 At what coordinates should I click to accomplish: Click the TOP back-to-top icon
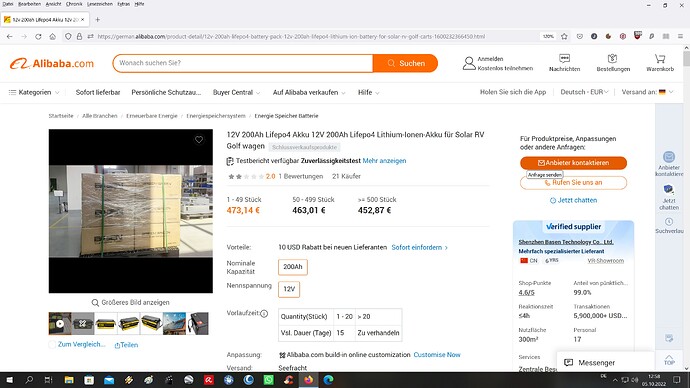tap(669, 360)
